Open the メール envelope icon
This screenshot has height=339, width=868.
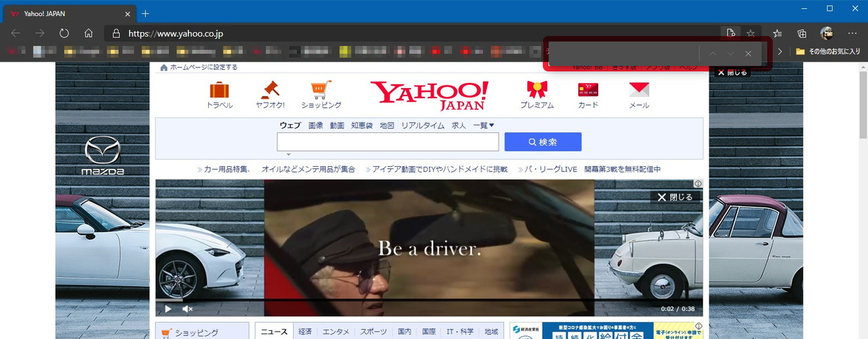(x=639, y=90)
